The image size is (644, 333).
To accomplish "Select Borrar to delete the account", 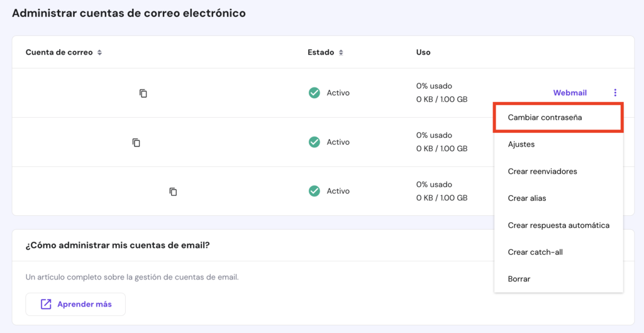I will pyautogui.click(x=519, y=279).
